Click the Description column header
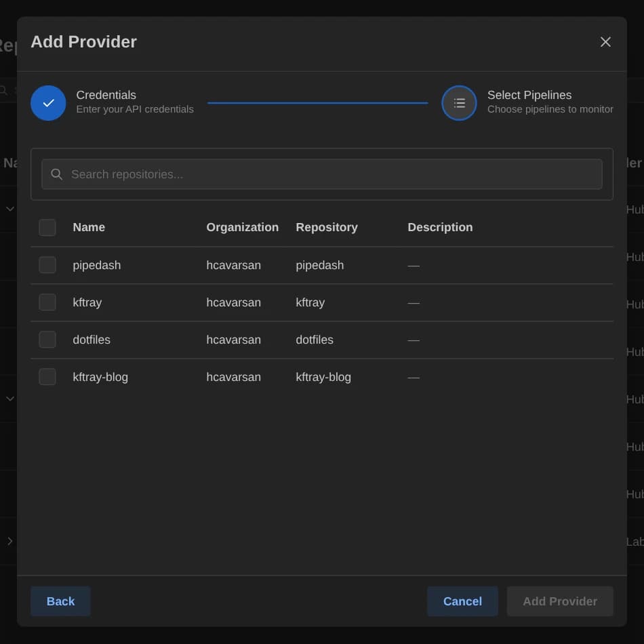 [x=440, y=227]
